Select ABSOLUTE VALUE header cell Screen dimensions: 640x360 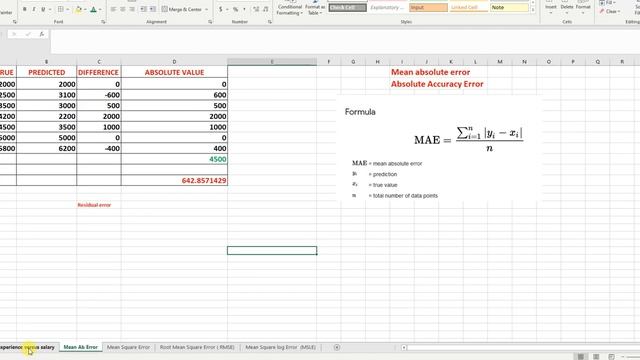click(x=174, y=72)
